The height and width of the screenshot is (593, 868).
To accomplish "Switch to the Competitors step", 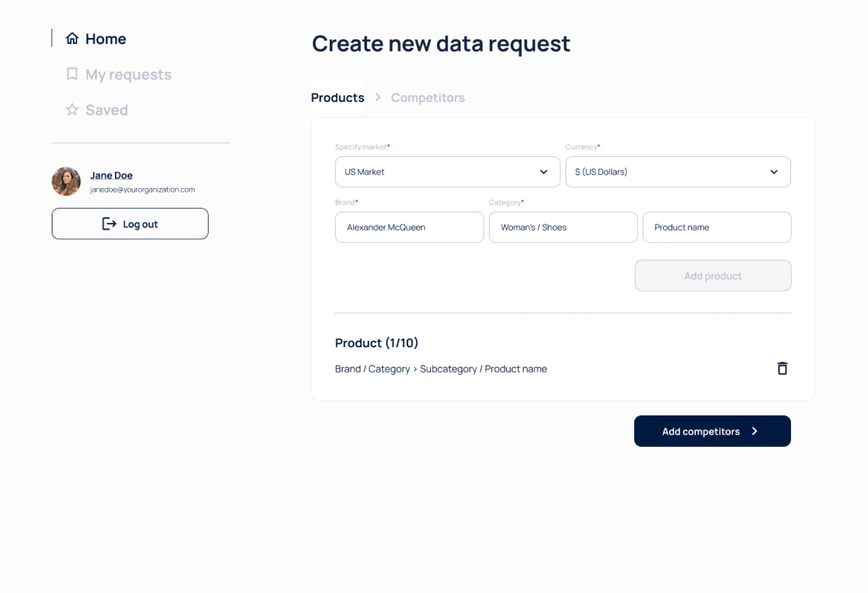I will tap(427, 97).
